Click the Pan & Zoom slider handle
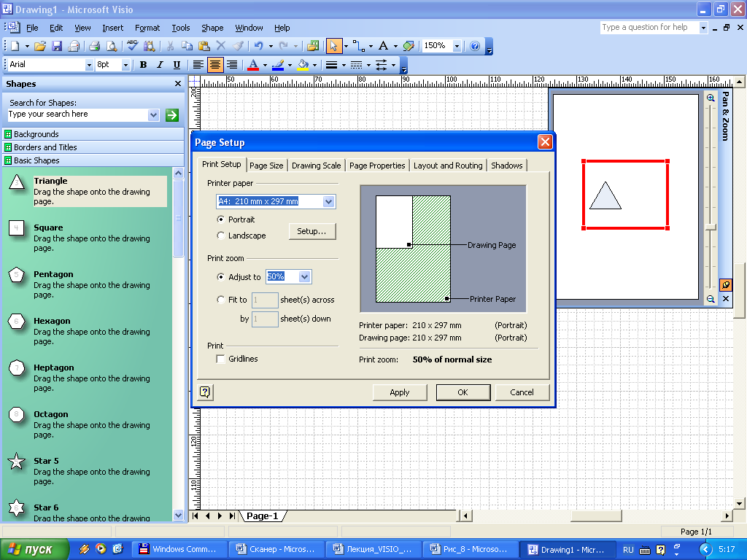Image resolution: width=747 pixels, height=560 pixels. pyautogui.click(x=711, y=227)
